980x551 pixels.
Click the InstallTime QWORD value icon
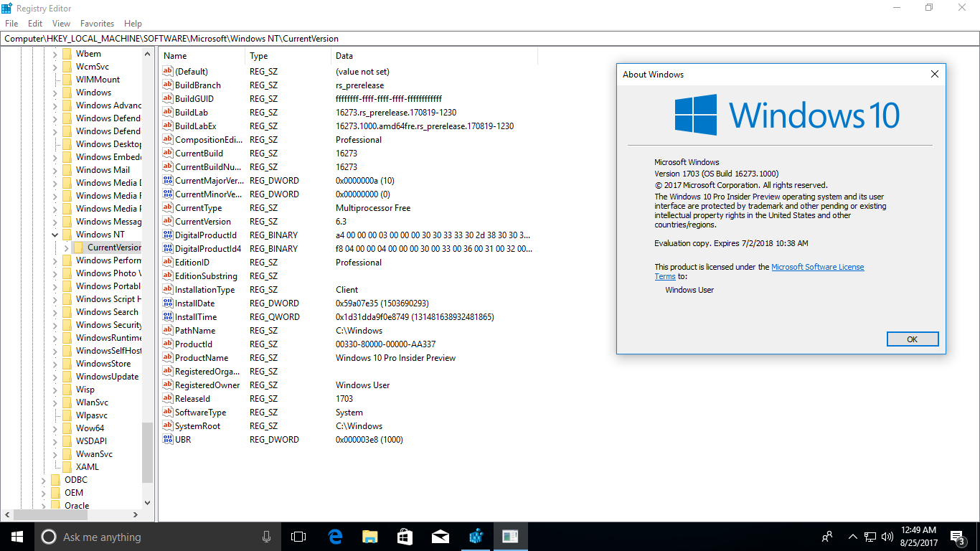point(168,316)
